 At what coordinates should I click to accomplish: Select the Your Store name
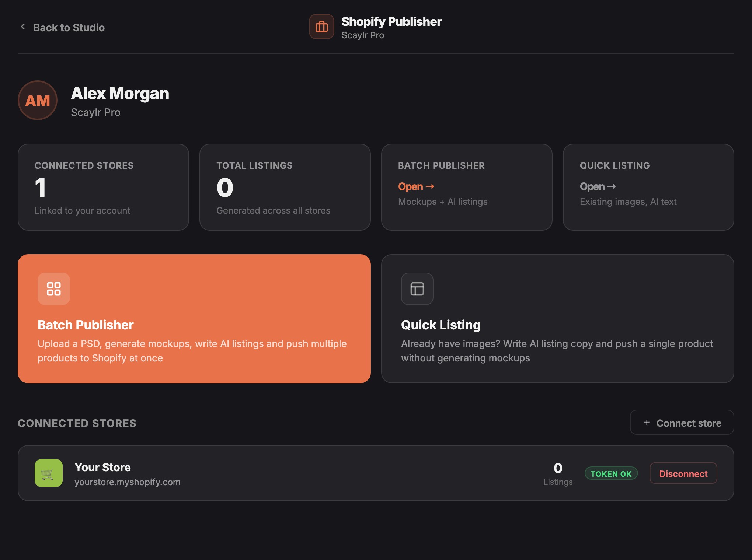click(x=102, y=467)
